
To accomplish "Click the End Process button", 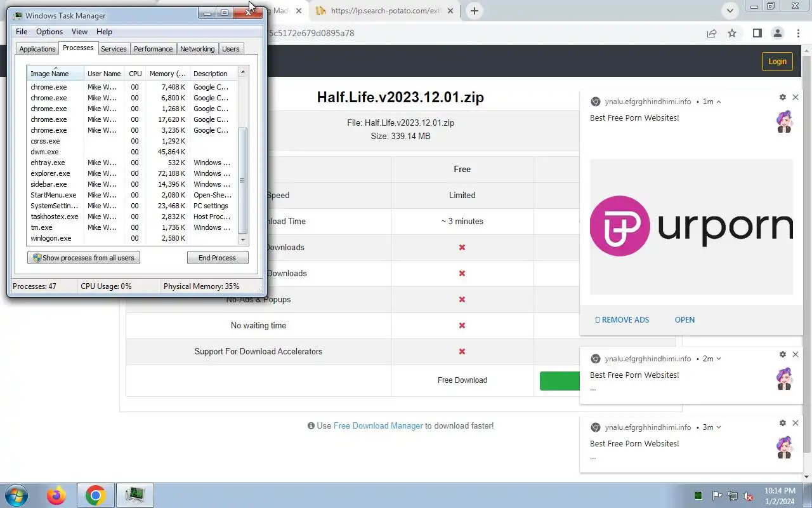I will point(217,258).
